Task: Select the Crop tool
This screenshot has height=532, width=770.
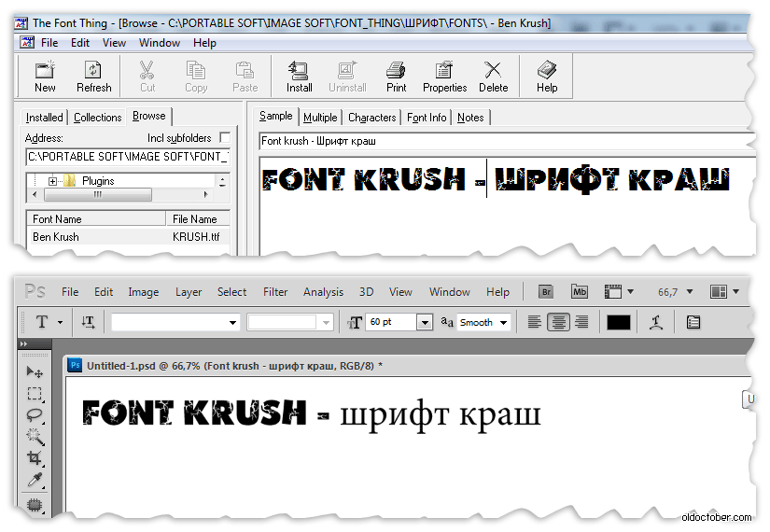Action: [35, 458]
